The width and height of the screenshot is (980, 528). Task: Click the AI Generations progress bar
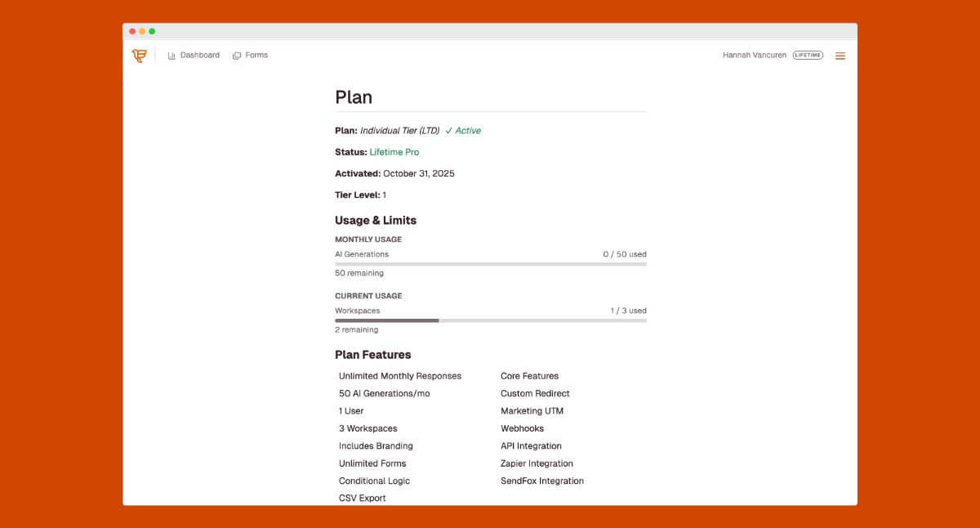tap(490, 264)
